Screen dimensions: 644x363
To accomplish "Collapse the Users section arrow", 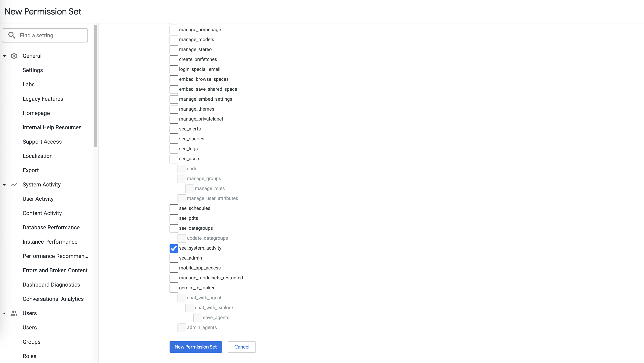I will coord(5,313).
